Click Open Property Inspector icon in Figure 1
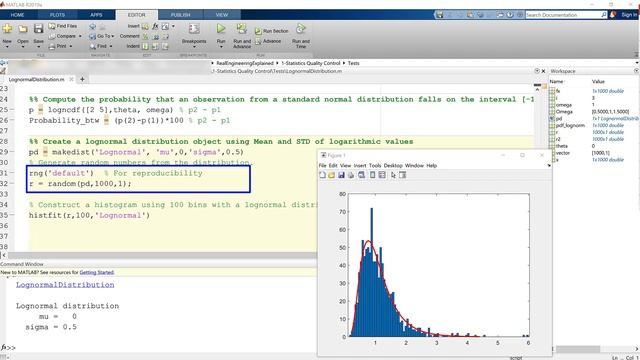Image resolution: width=640 pixels, height=360 pixels. [402, 175]
